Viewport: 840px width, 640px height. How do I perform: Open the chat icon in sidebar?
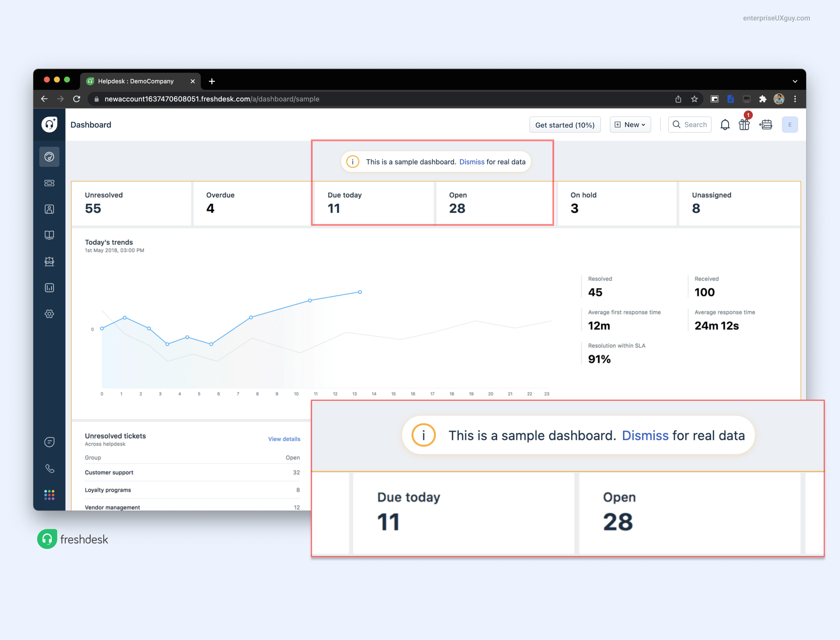(x=49, y=442)
